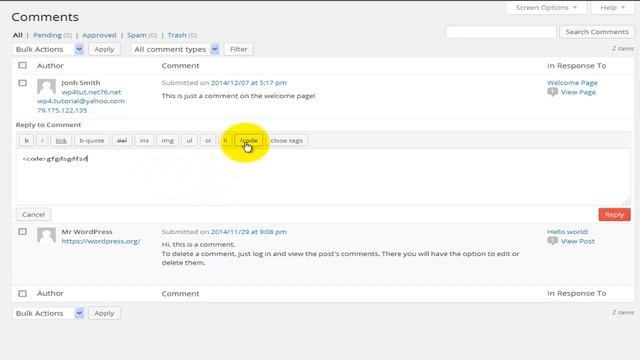Check the checkbox for Mr WordPress's comment

22,232
